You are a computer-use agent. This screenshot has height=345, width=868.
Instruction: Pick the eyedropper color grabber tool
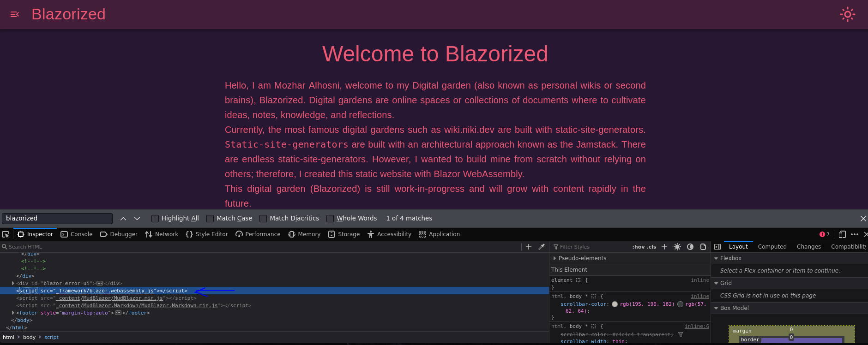click(x=542, y=247)
